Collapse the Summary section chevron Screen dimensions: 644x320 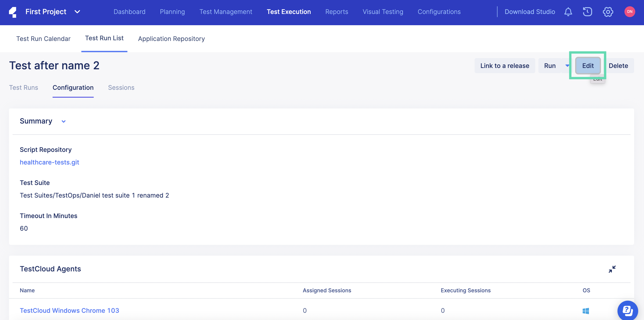point(64,122)
